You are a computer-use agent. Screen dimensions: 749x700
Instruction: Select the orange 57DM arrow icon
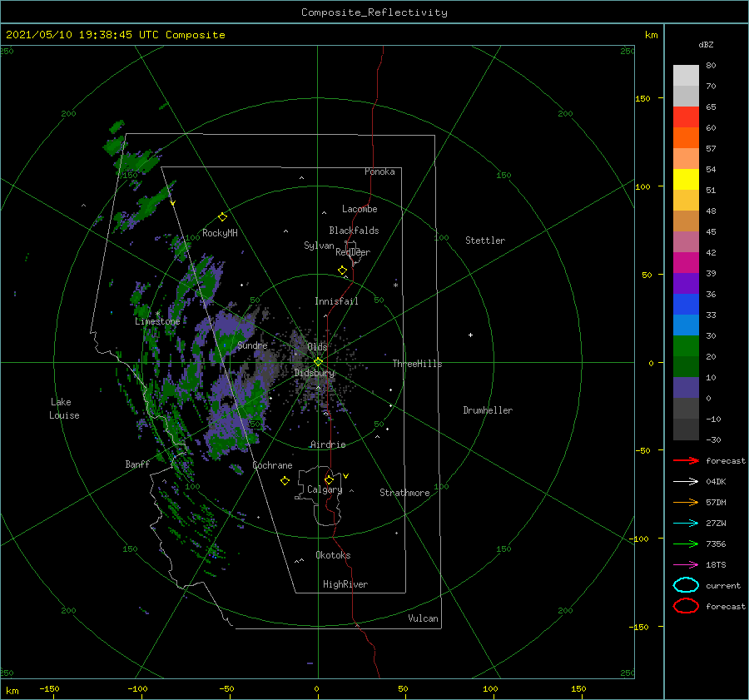(x=686, y=502)
